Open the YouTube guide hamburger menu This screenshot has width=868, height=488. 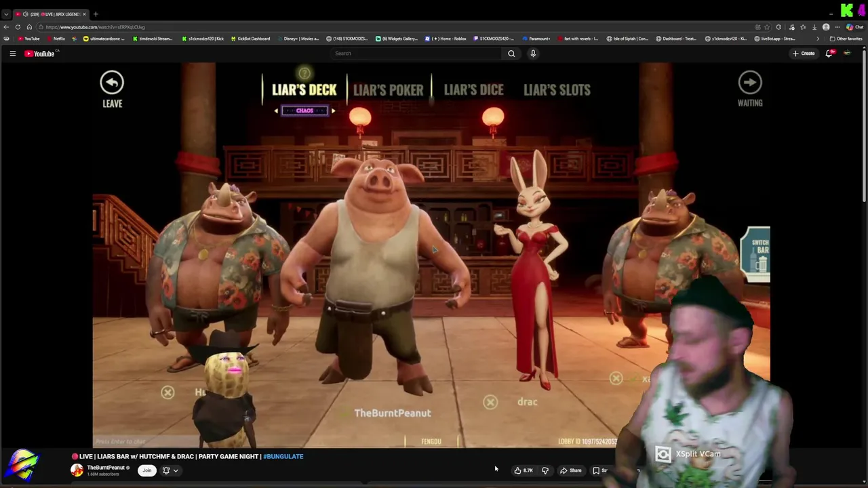click(x=12, y=54)
